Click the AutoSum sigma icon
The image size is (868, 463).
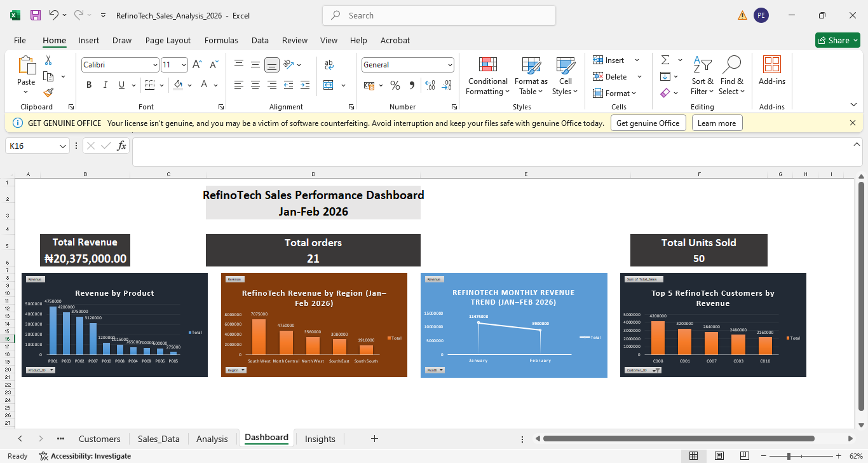click(x=665, y=60)
